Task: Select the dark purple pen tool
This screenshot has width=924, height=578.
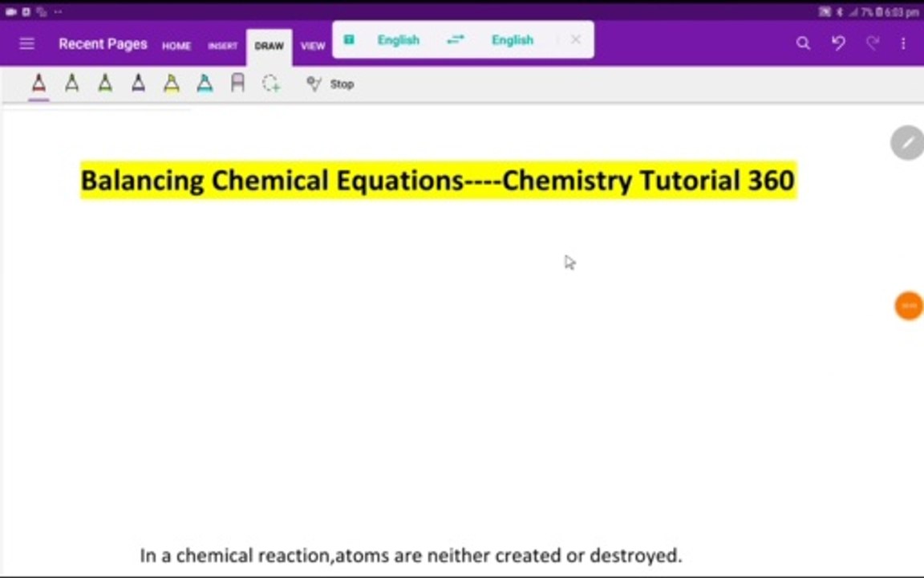Action: point(139,83)
